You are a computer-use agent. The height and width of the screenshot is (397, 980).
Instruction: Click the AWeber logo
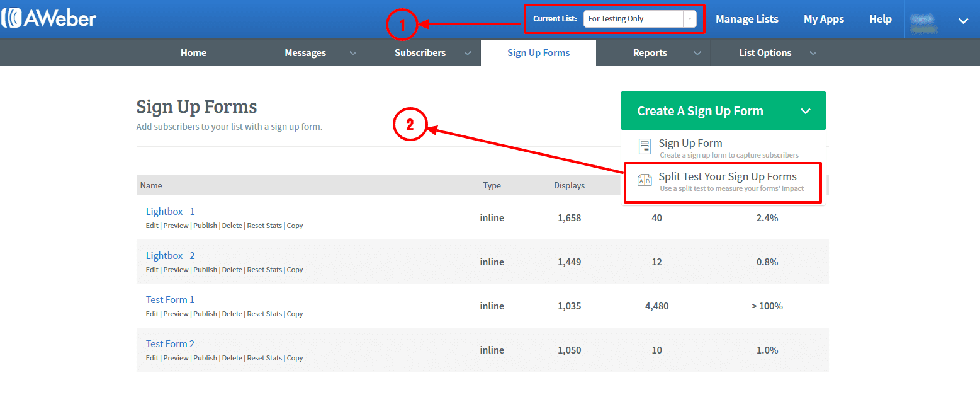click(x=49, y=18)
